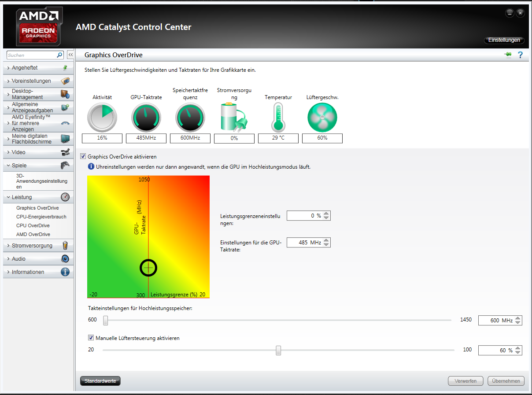Collapse the sidebar with the double-arrow button
This screenshot has height=395, width=532.
70,55
